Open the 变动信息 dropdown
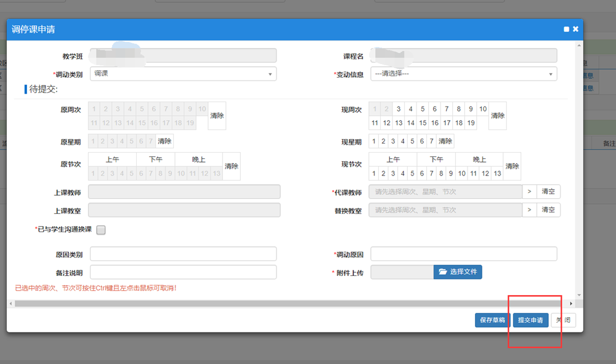616x364 pixels. (463, 74)
